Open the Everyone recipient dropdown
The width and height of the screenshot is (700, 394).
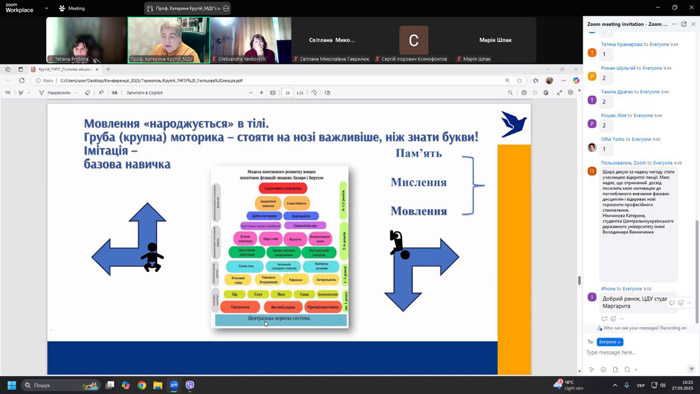coord(610,342)
